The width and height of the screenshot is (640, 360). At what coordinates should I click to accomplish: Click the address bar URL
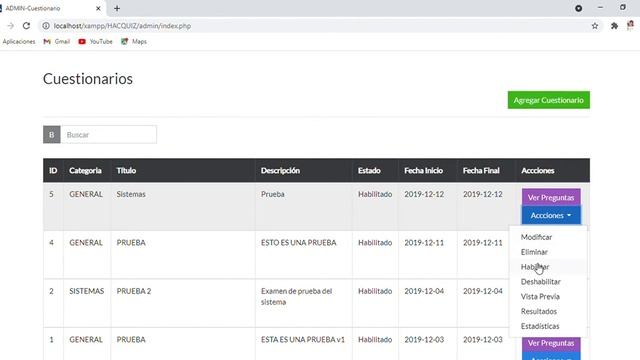(122, 26)
